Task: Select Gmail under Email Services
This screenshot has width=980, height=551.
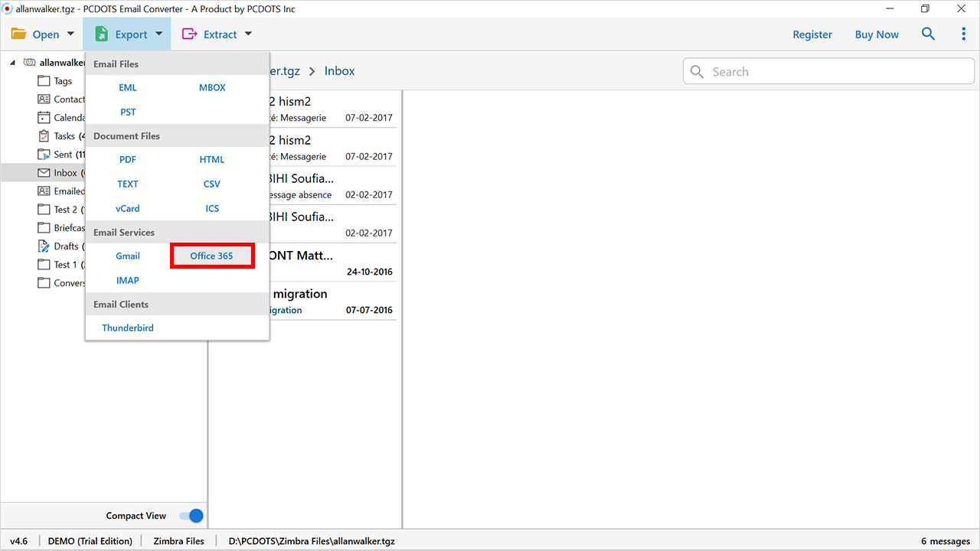Action: [128, 256]
